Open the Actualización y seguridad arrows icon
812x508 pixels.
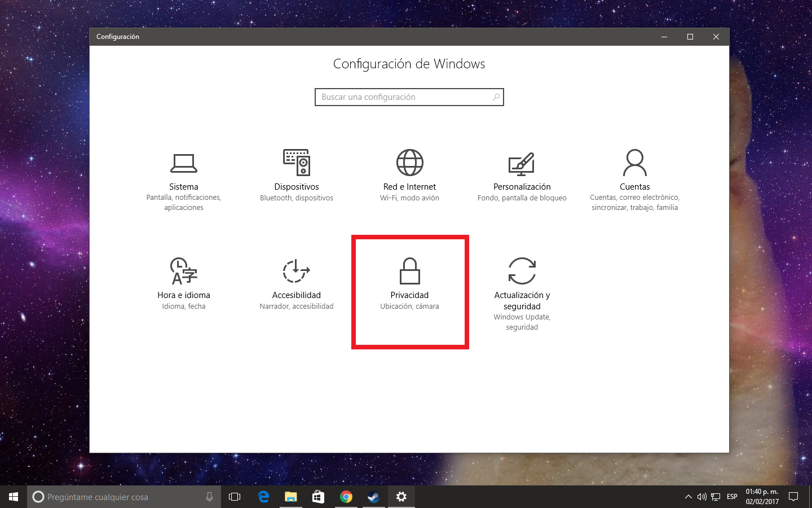coord(522,271)
